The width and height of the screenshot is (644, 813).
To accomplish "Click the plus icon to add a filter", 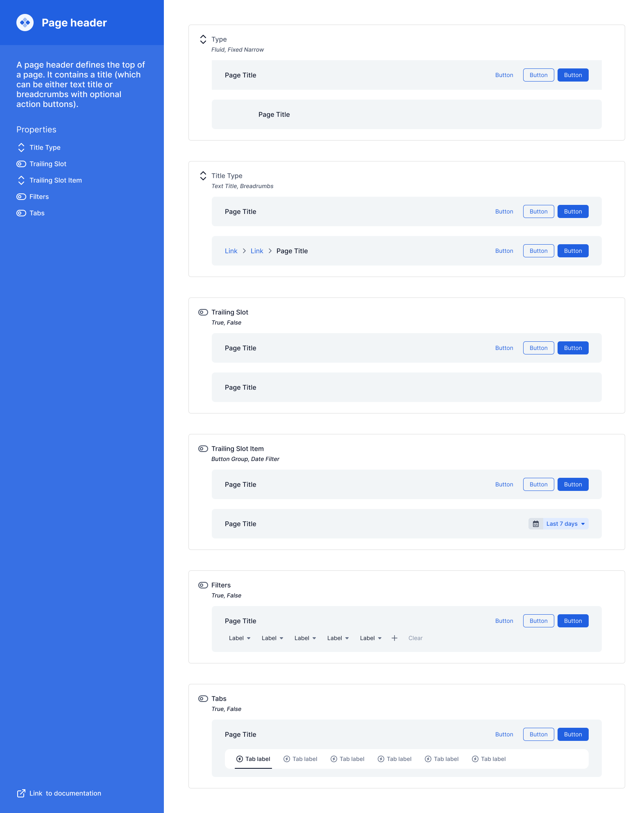I will click(x=395, y=638).
